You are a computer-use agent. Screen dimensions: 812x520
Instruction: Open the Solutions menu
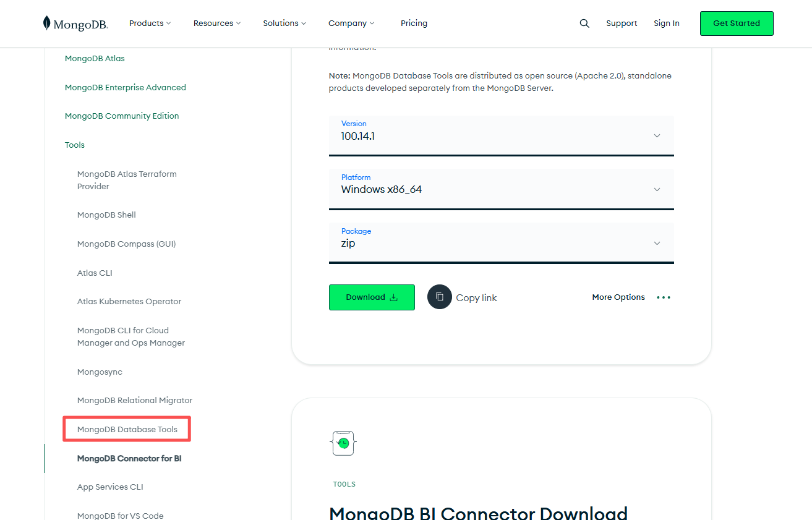pos(284,23)
